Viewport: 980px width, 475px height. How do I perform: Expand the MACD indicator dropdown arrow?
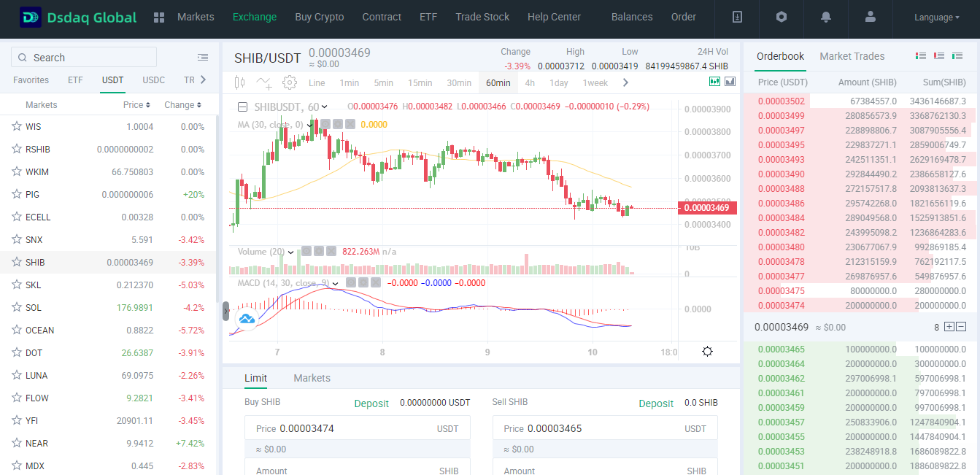click(x=336, y=283)
